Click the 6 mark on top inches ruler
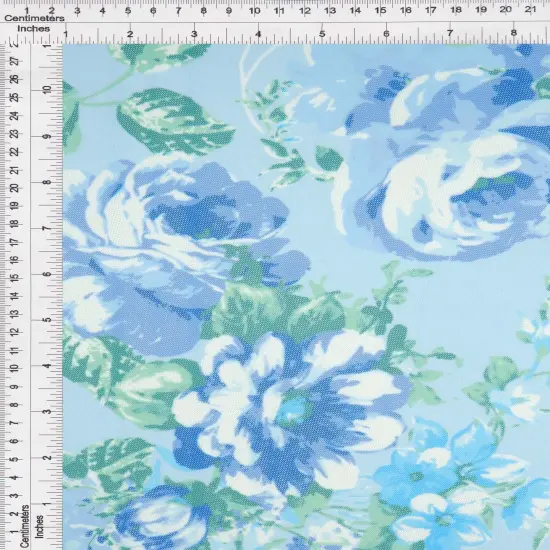The height and width of the screenshot is (550, 550). coord(386,34)
